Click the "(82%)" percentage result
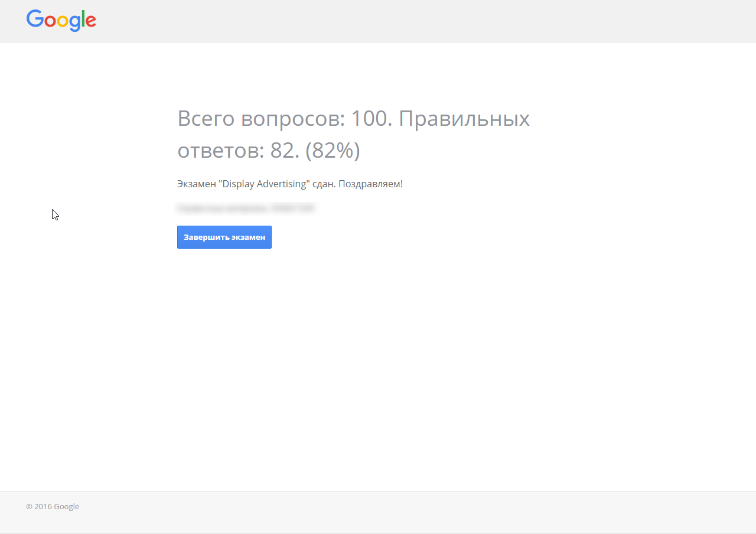Screen dimensions: 756x534 click(x=333, y=151)
